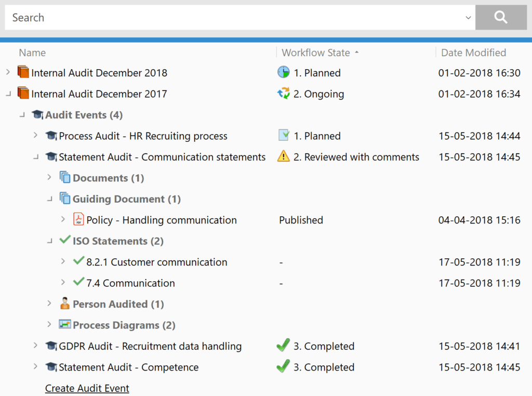Click the warning triangle next to Reviewed with comments
This screenshot has width=532, height=396.
[x=283, y=156]
